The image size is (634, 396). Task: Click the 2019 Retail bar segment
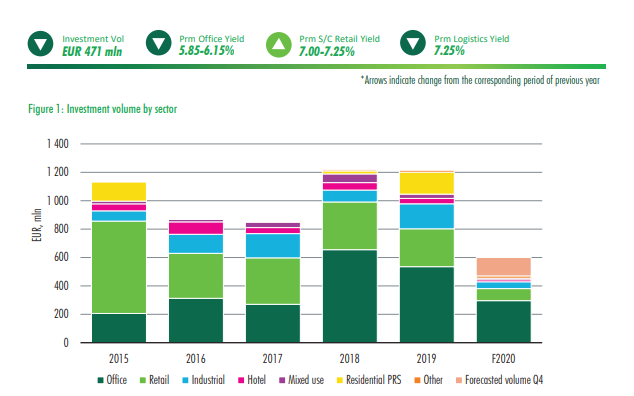click(427, 248)
